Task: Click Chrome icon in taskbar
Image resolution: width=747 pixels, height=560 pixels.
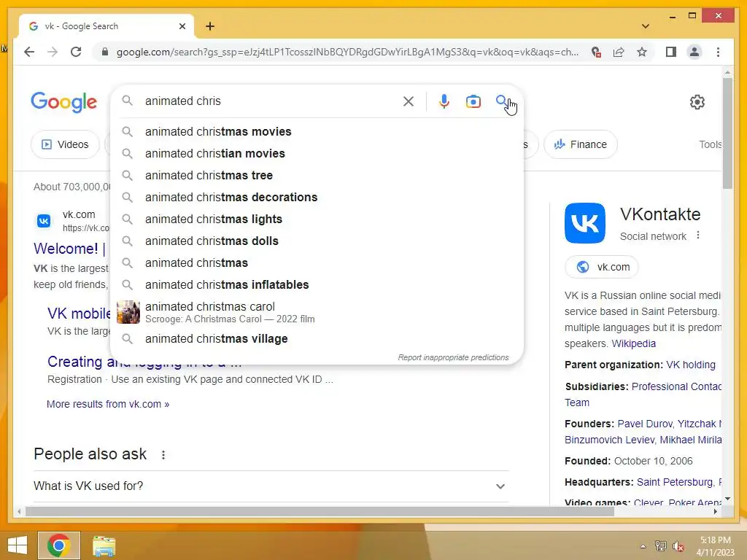Action: pos(59,545)
